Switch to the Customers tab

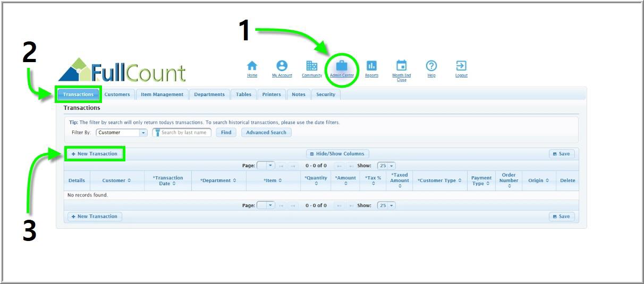tap(117, 94)
